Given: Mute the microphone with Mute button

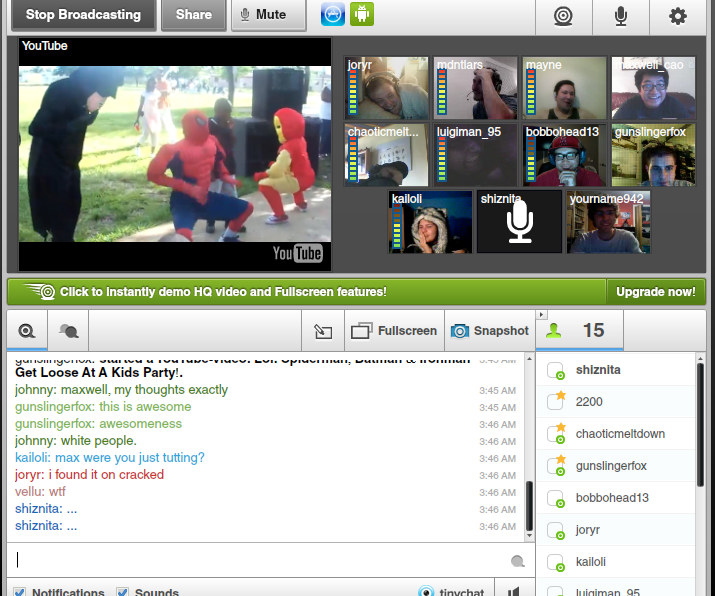Looking at the screenshot, I should [x=269, y=15].
